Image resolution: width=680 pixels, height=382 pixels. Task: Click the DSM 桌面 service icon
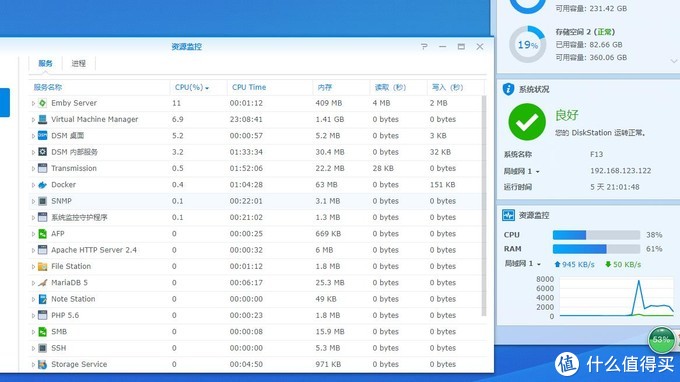tap(42, 136)
